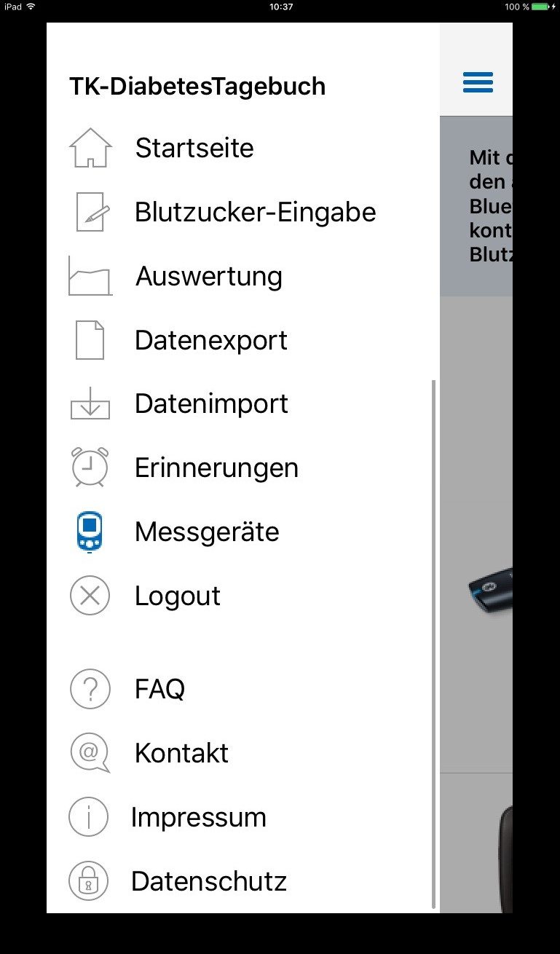560x954 pixels.
Task: Click the Logout circled X icon
Action: tap(90, 595)
